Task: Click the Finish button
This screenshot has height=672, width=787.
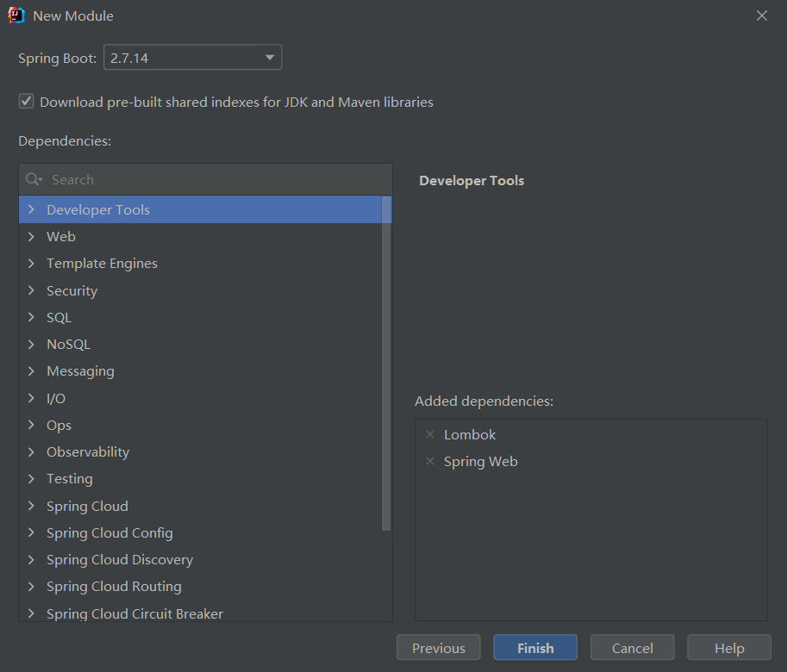Action: coord(535,648)
